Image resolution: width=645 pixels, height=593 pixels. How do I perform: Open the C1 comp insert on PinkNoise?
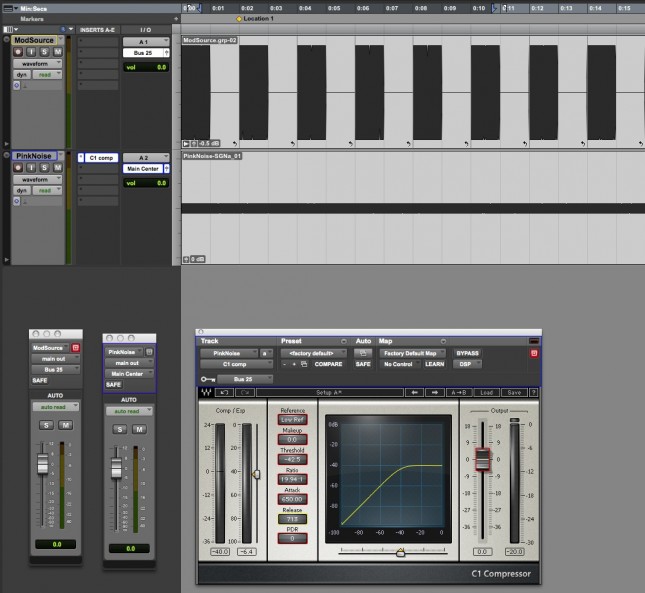pos(102,158)
